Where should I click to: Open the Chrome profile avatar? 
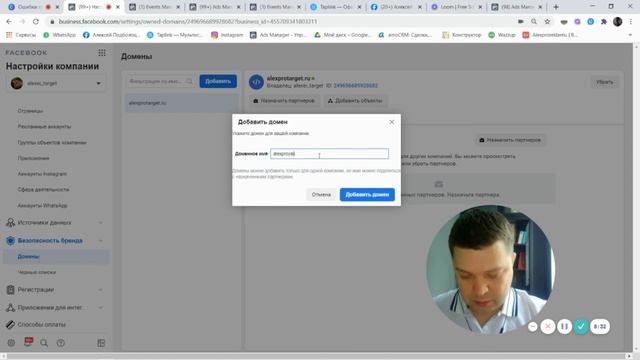[618, 21]
